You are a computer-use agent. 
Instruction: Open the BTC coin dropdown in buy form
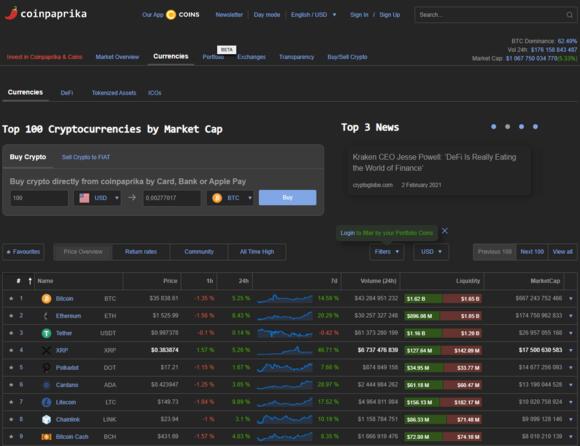click(230, 198)
